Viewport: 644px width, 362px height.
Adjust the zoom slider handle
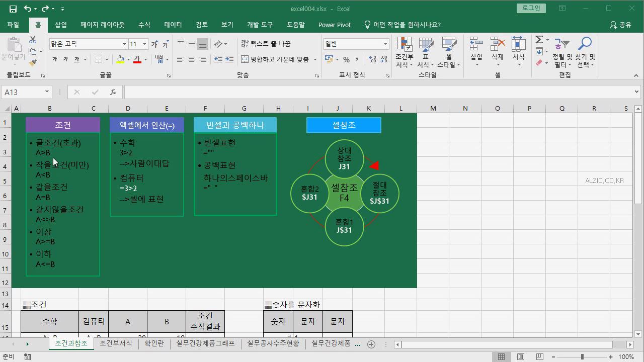582,357
